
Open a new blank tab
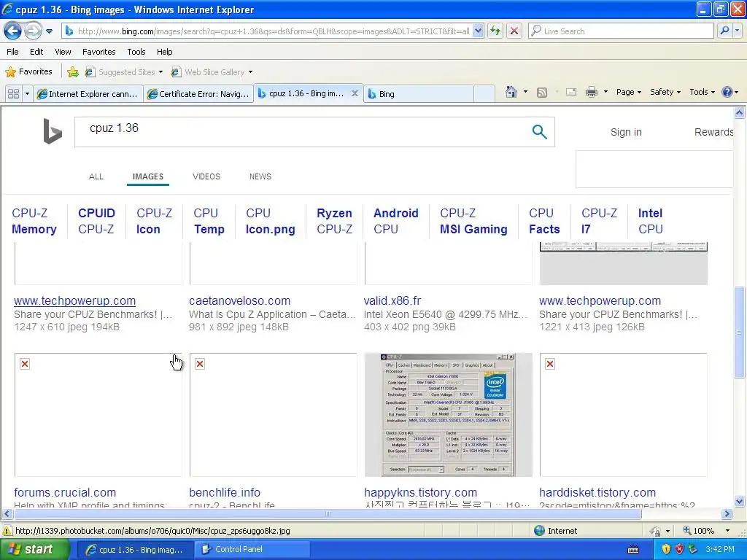point(484,94)
